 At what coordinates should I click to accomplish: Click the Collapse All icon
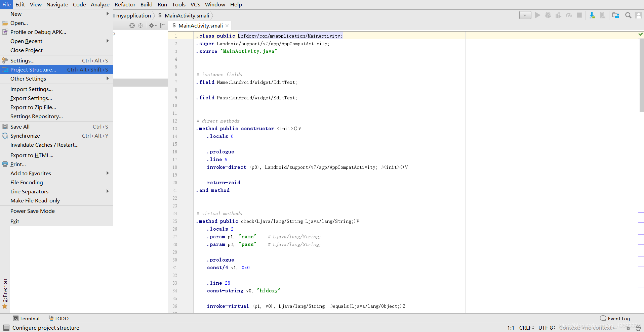(140, 26)
